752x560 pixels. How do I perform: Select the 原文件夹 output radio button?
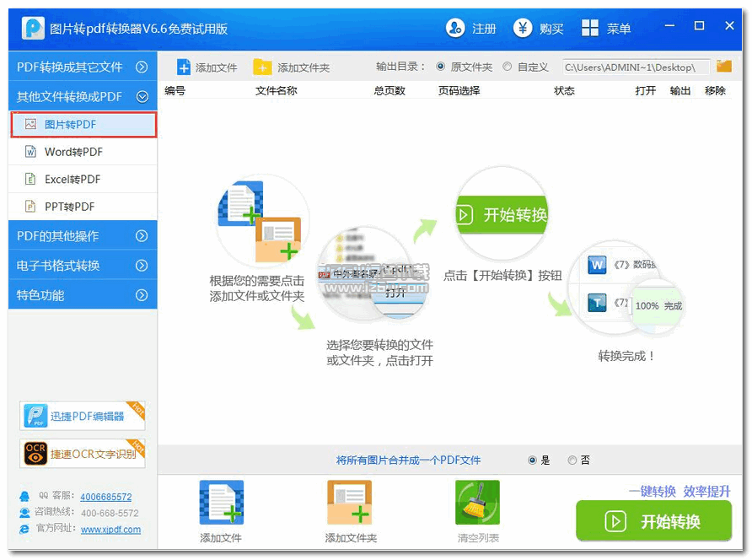(440, 67)
